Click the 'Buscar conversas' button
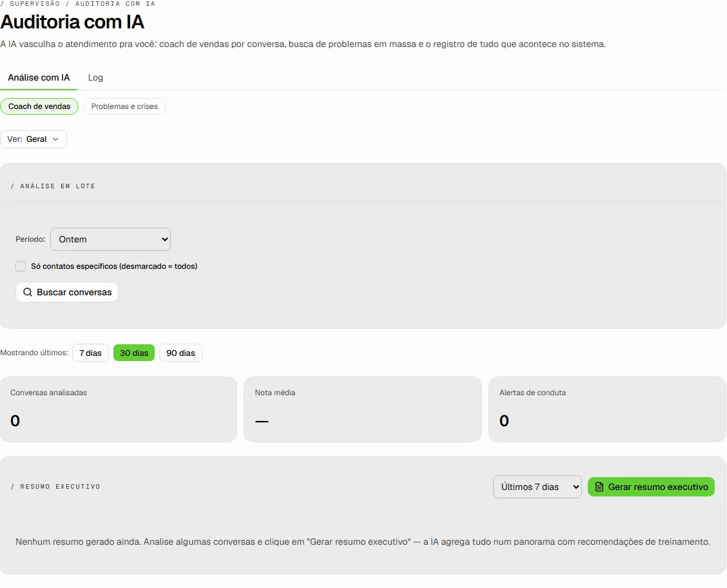The height and width of the screenshot is (588, 727). pyautogui.click(x=67, y=292)
